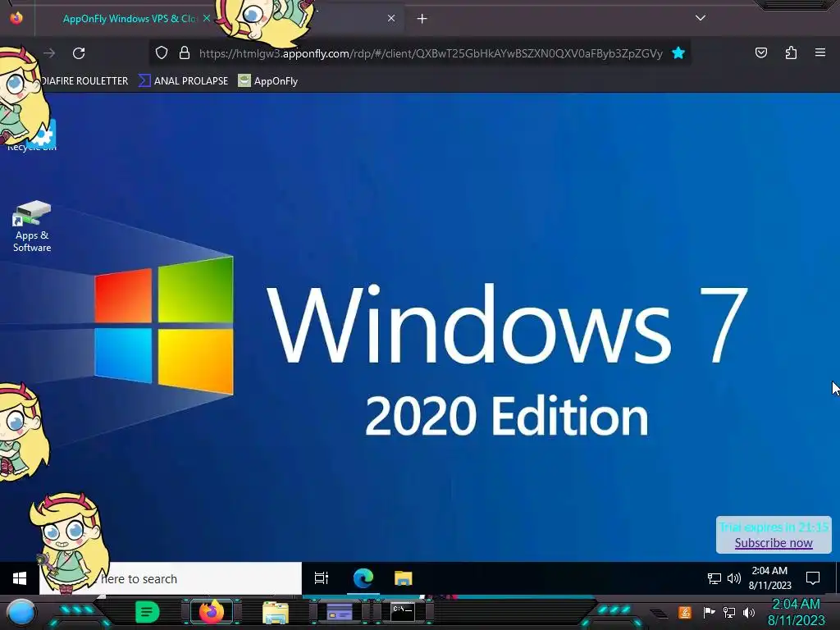Open the purple window app on host taskbar
The image size is (840, 630).
pos(339,612)
